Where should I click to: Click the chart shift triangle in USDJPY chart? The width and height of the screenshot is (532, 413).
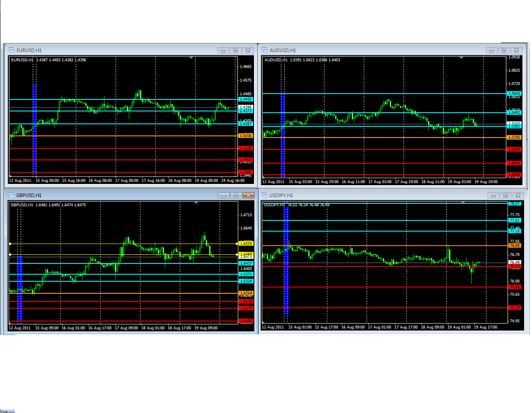point(463,203)
